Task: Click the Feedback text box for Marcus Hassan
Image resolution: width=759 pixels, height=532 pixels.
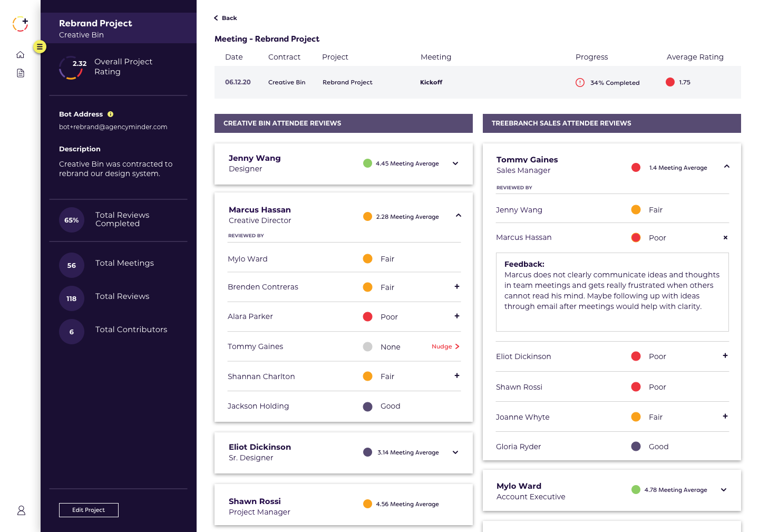Action: 612,292
